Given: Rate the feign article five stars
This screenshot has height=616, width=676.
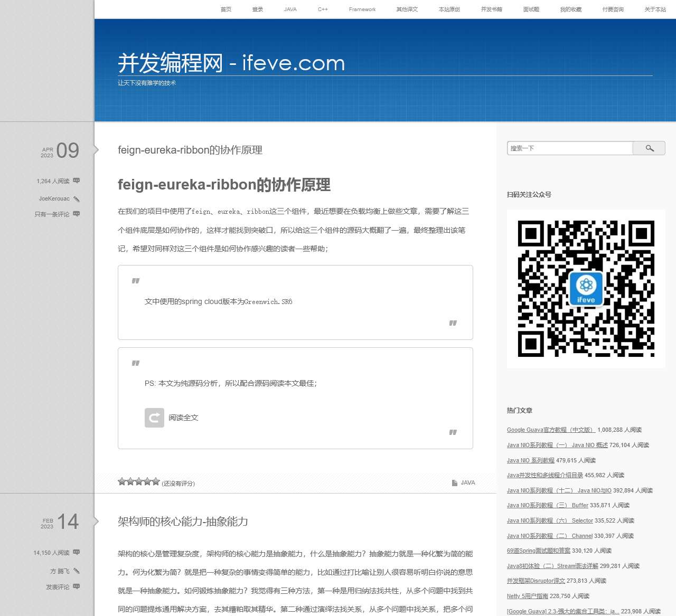Looking at the screenshot, I should tap(156, 481).
